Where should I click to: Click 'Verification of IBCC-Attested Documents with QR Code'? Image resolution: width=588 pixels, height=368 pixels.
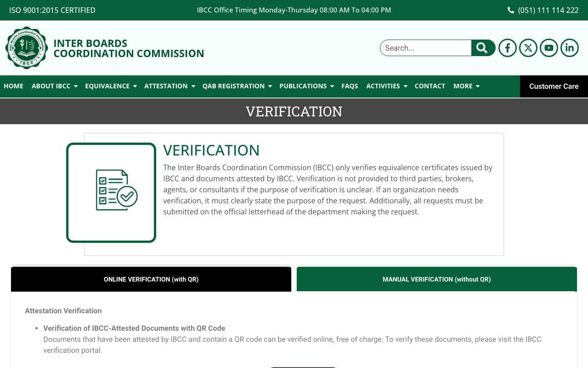[x=134, y=328]
